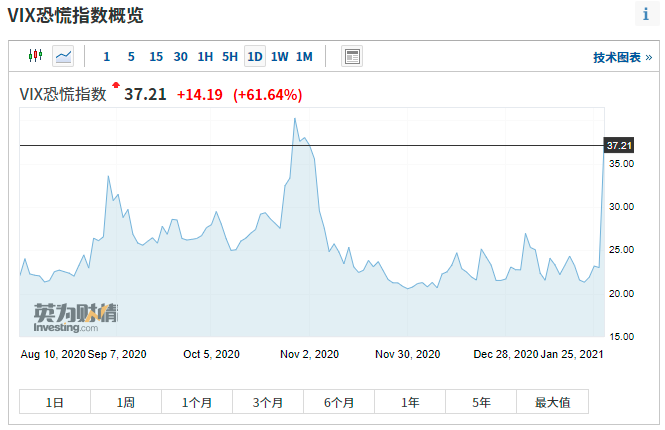
Task: Select the 6个月 range button
Action: point(339,402)
